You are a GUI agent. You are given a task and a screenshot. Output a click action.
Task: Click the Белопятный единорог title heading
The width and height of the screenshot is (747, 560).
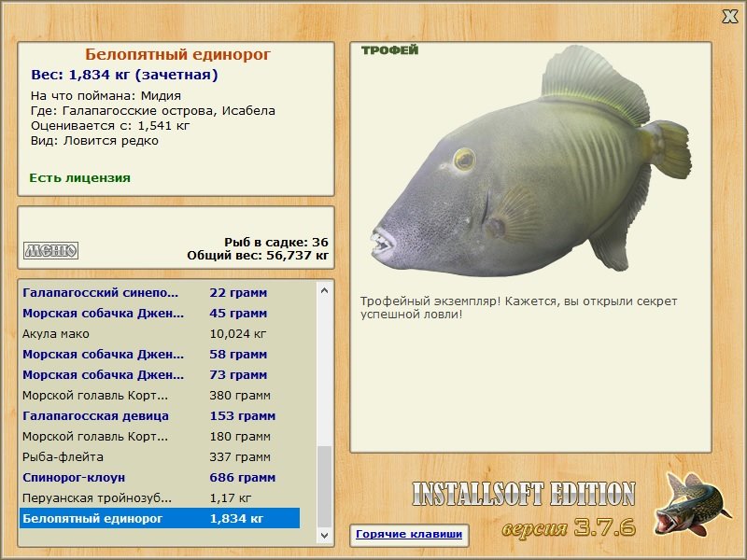tap(177, 54)
